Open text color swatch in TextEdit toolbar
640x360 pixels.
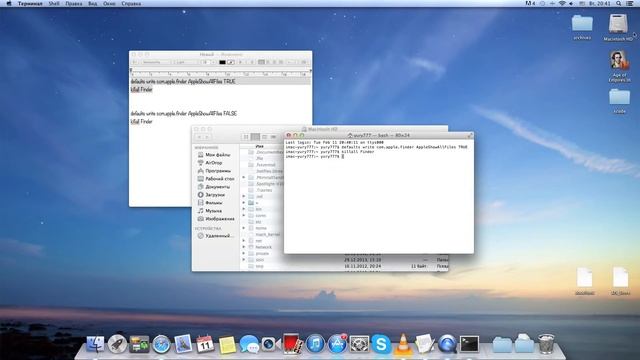222,62
